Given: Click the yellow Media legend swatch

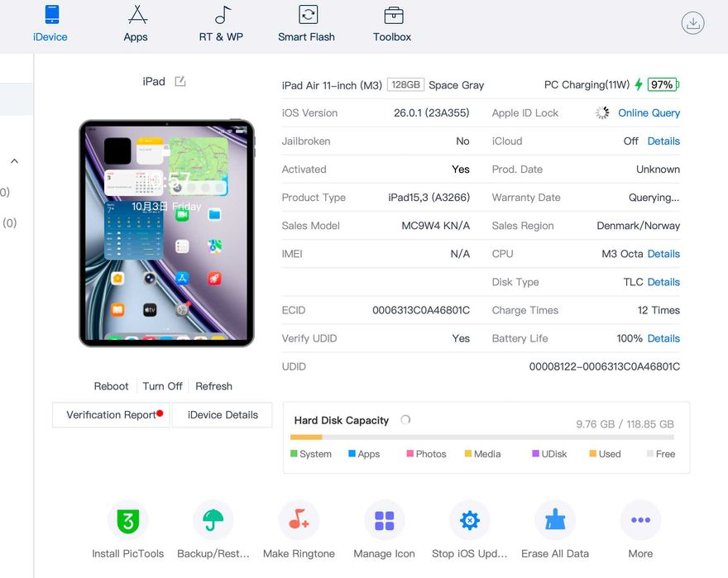Looking at the screenshot, I should 468,454.
